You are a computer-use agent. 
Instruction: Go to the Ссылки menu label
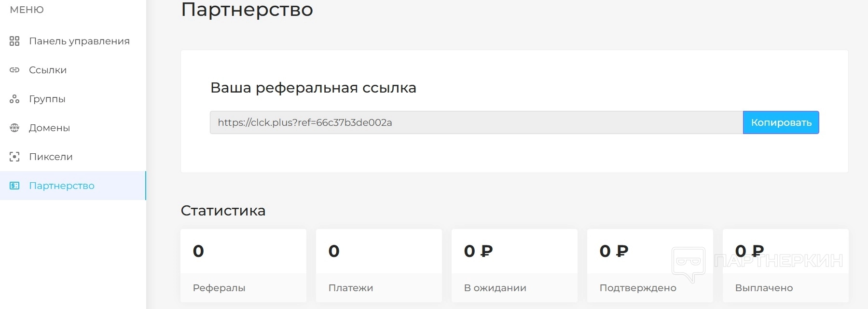click(48, 70)
